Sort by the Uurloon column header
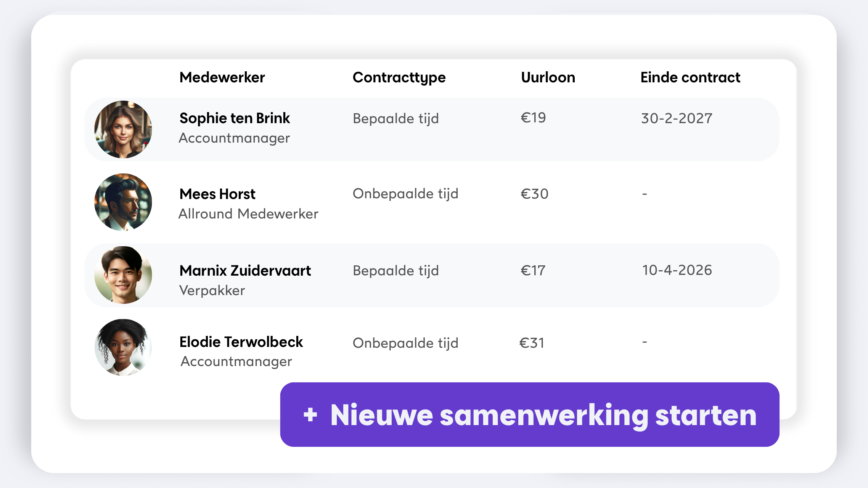This screenshot has height=488, width=868. click(548, 77)
